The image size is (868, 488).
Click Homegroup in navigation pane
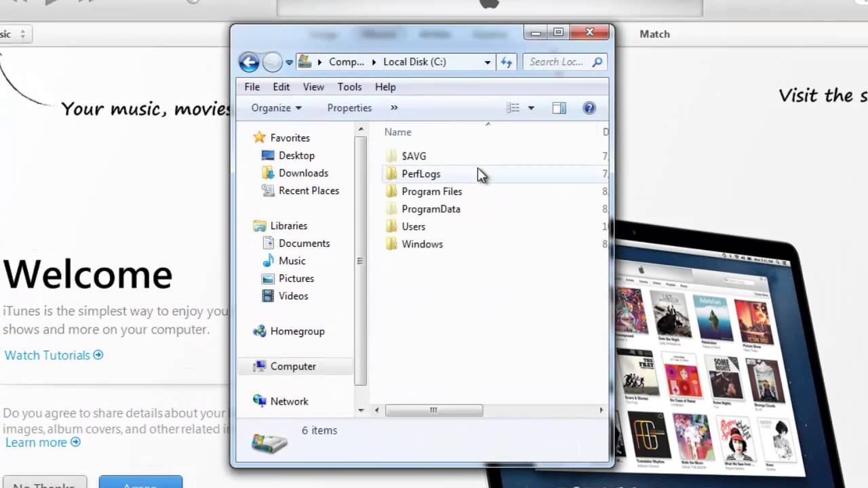point(297,331)
